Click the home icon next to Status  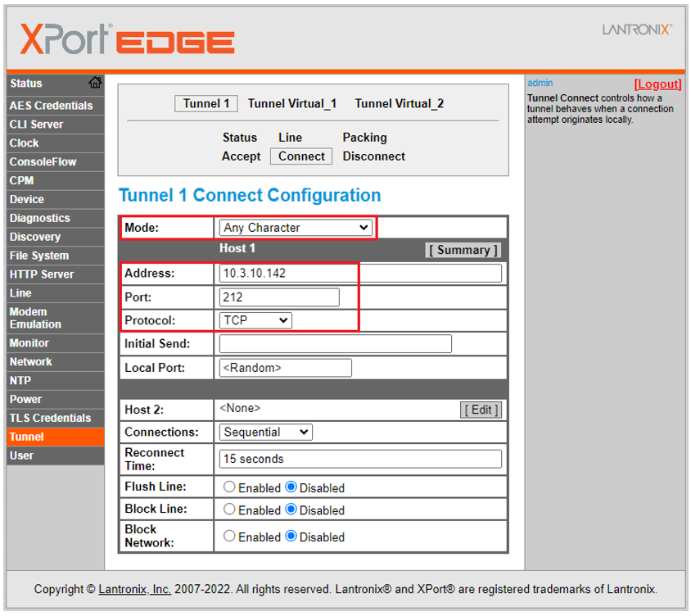(x=95, y=83)
